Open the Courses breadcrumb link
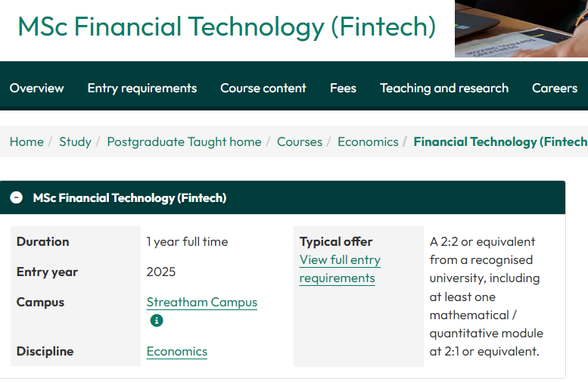Viewport: 588px width, 382px height. 300,141
